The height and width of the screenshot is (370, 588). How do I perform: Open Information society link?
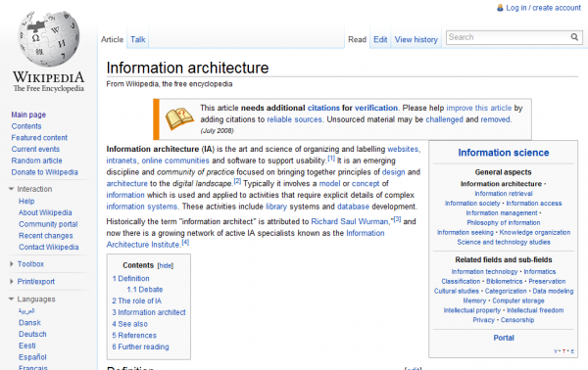[472, 204]
